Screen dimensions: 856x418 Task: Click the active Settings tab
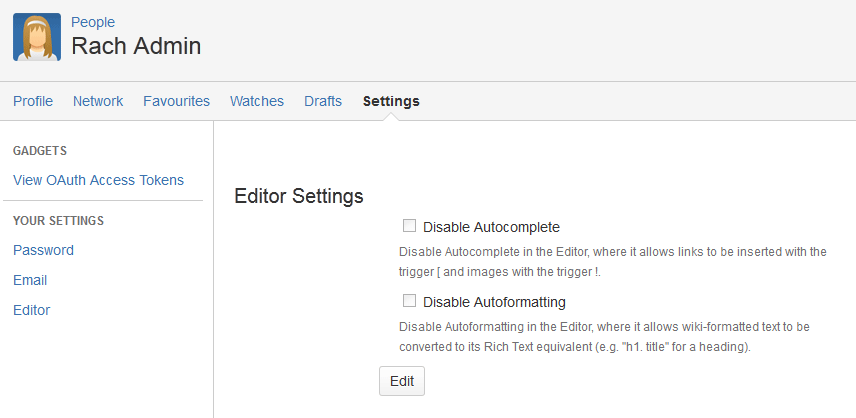(x=391, y=101)
